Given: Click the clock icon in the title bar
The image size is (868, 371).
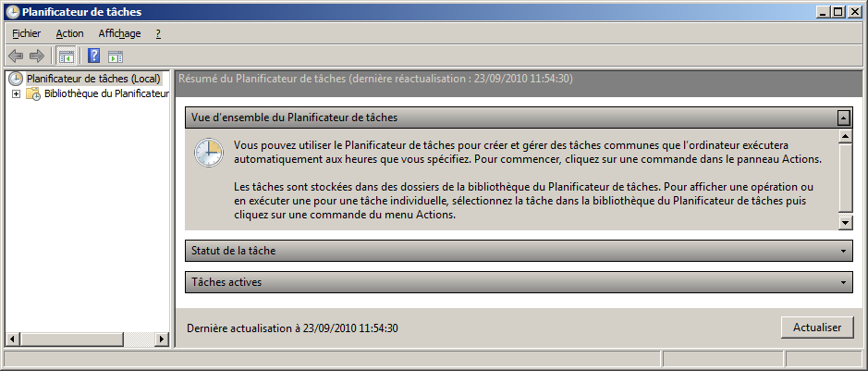Looking at the screenshot, I should (12, 12).
